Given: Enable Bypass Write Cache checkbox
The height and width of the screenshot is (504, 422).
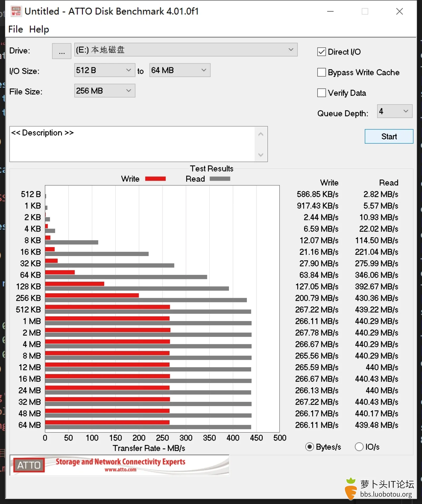Looking at the screenshot, I should tap(321, 72).
